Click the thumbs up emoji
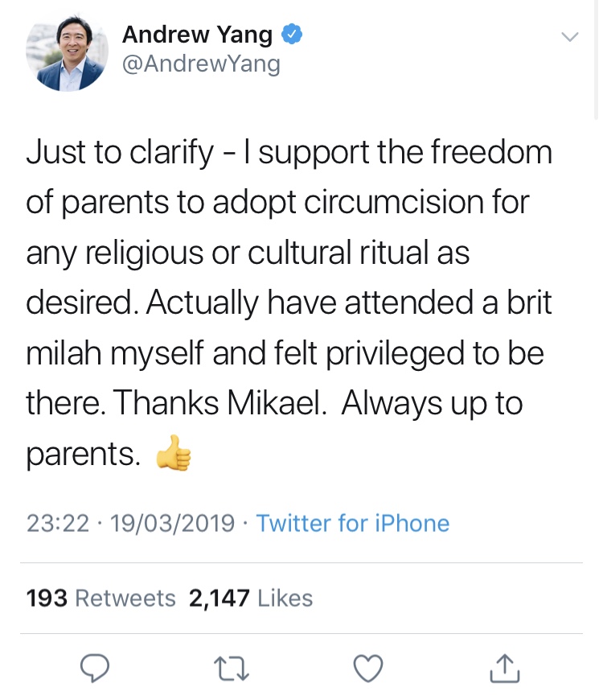 [x=174, y=455]
